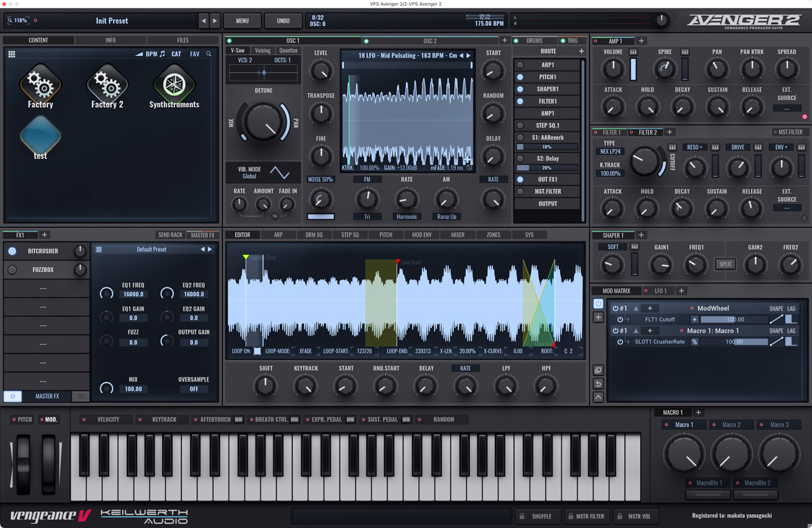Enable the ARP1 route toggle
Viewport: 812px width, 528px height.
520,65
